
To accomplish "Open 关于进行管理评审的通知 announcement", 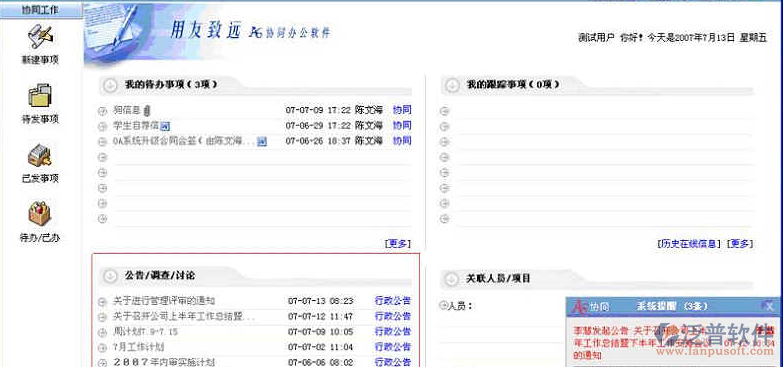I will pos(164,301).
